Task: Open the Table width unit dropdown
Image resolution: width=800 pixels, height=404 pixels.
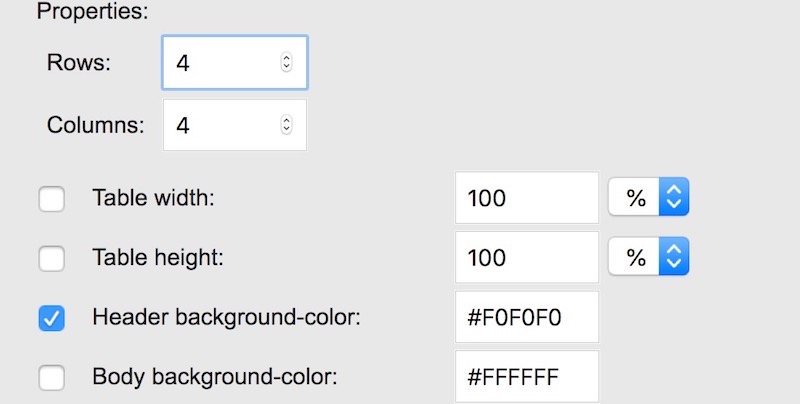Action: 648,197
